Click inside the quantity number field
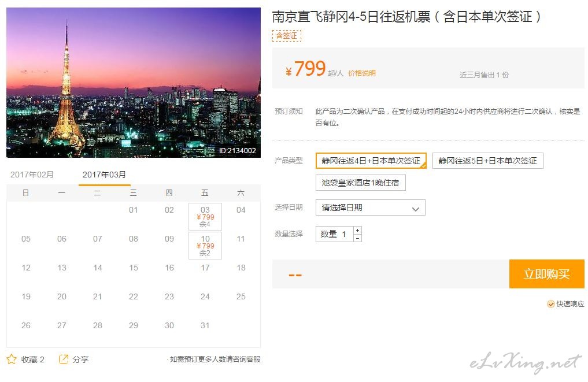The height and width of the screenshot is (382, 588). (x=344, y=234)
